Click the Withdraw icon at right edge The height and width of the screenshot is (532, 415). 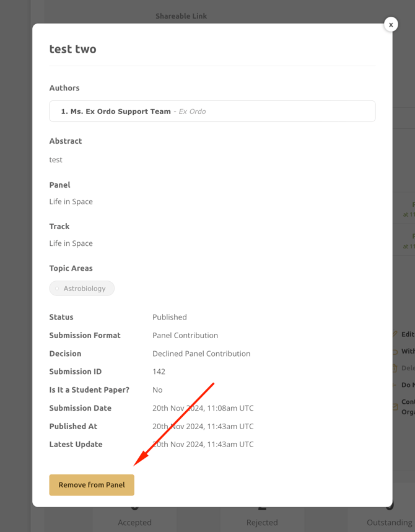click(x=395, y=351)
